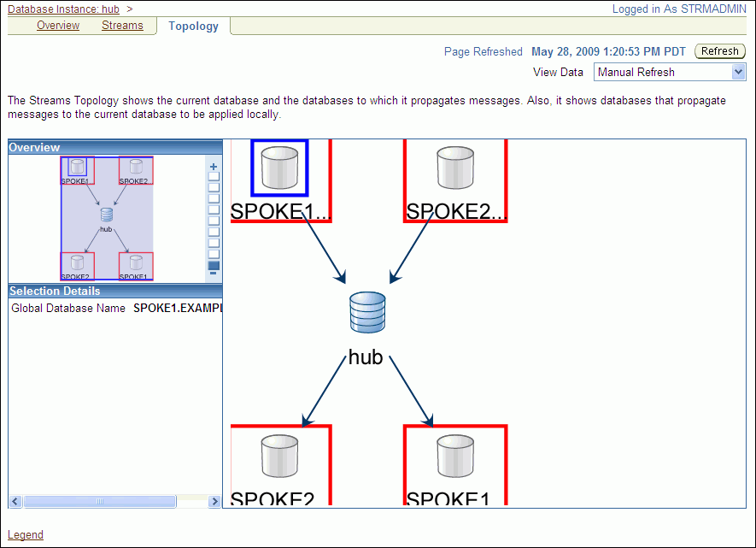Zoom in with the plus icon
756x548 pixels.
[x=214, y=167]
